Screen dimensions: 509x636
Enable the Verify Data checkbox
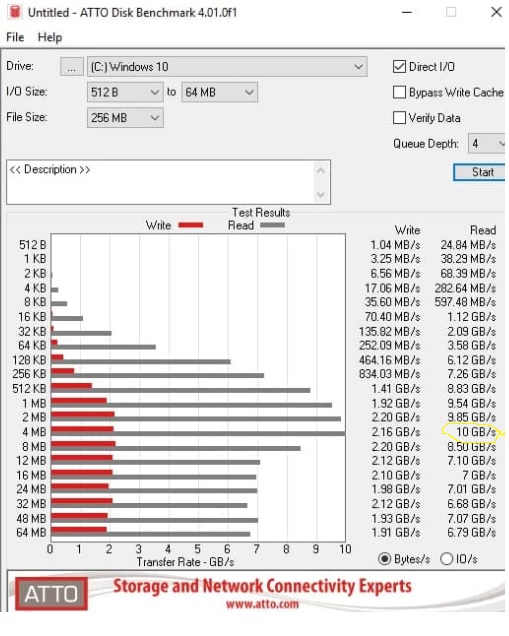click(399, 118)
